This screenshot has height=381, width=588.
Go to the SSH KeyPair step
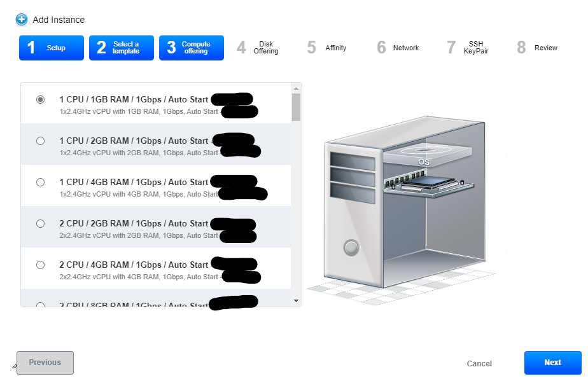(466, 48)
